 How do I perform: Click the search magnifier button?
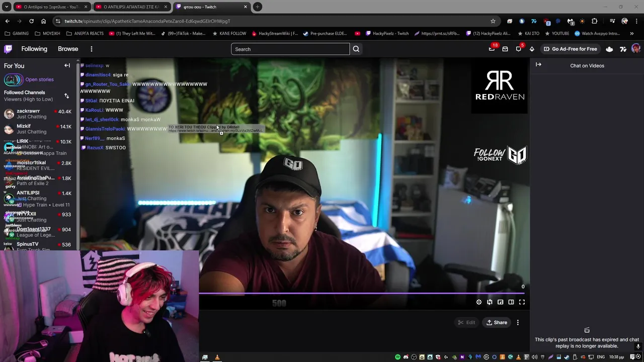356,49
